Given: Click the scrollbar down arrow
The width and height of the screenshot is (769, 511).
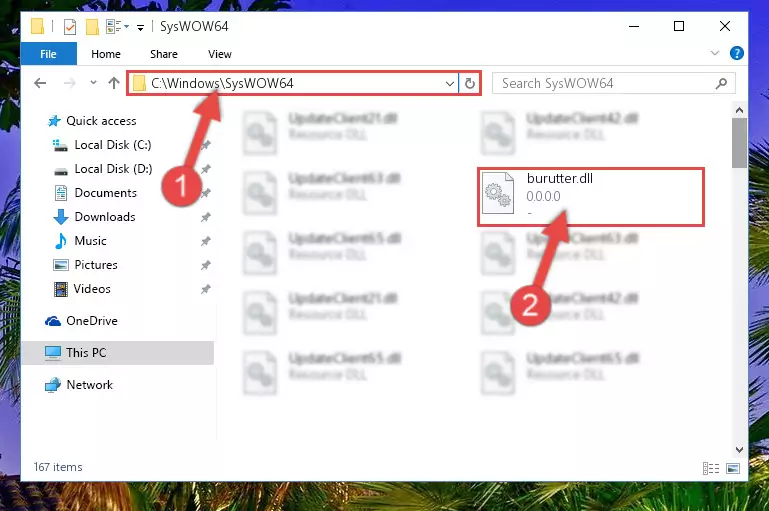Looking at the screenshot, I should coord(739,450).
